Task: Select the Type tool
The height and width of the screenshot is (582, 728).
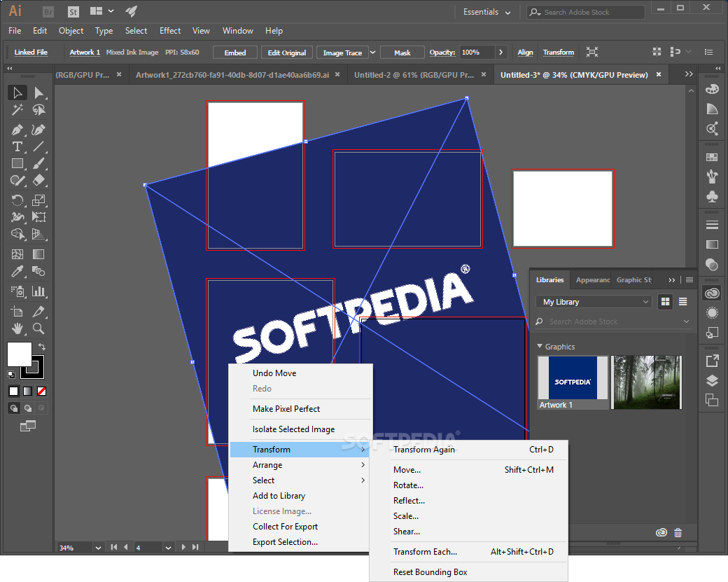Action: click(17, 147)
